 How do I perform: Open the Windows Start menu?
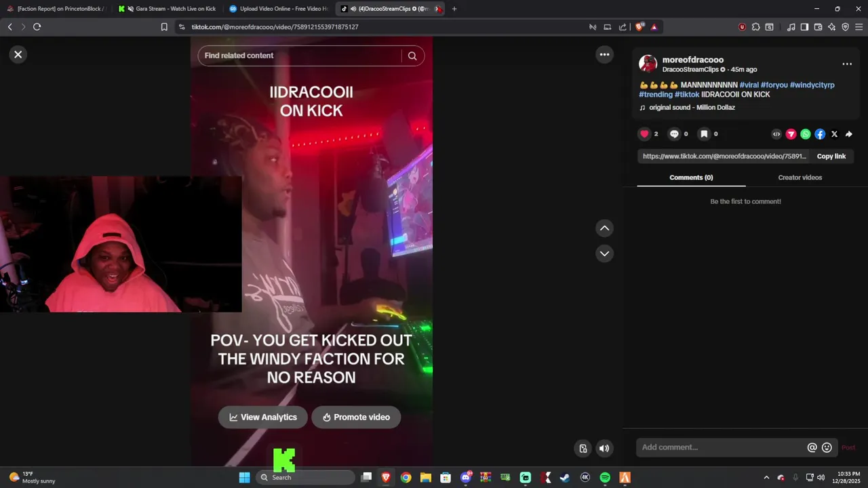click(244, 477)
